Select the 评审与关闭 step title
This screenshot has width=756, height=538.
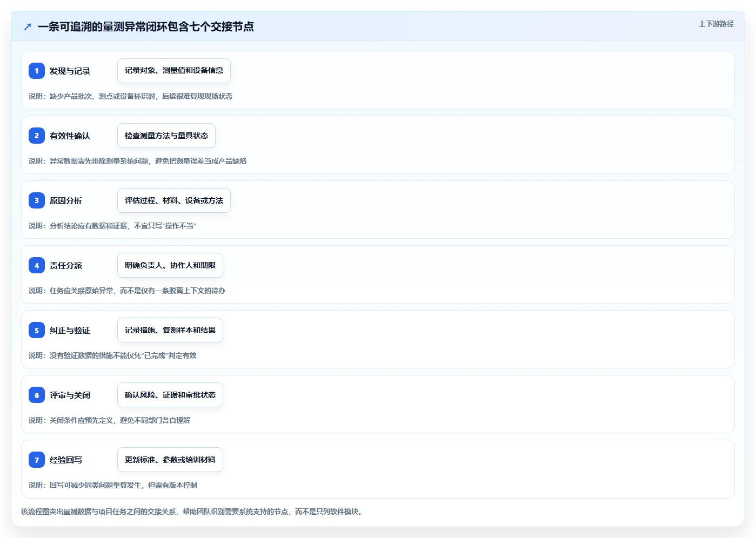click(x=70, y=395)
